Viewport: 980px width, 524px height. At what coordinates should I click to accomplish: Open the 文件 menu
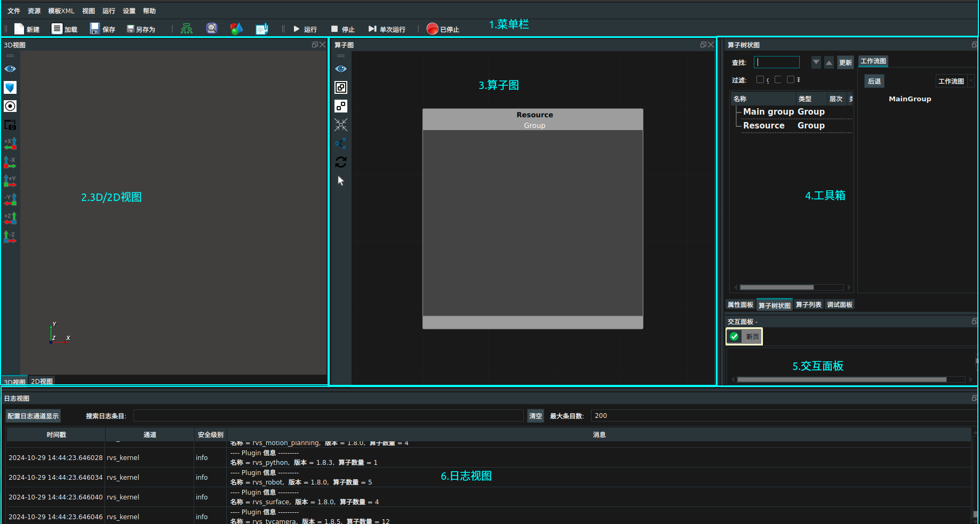tap(14, 11)
